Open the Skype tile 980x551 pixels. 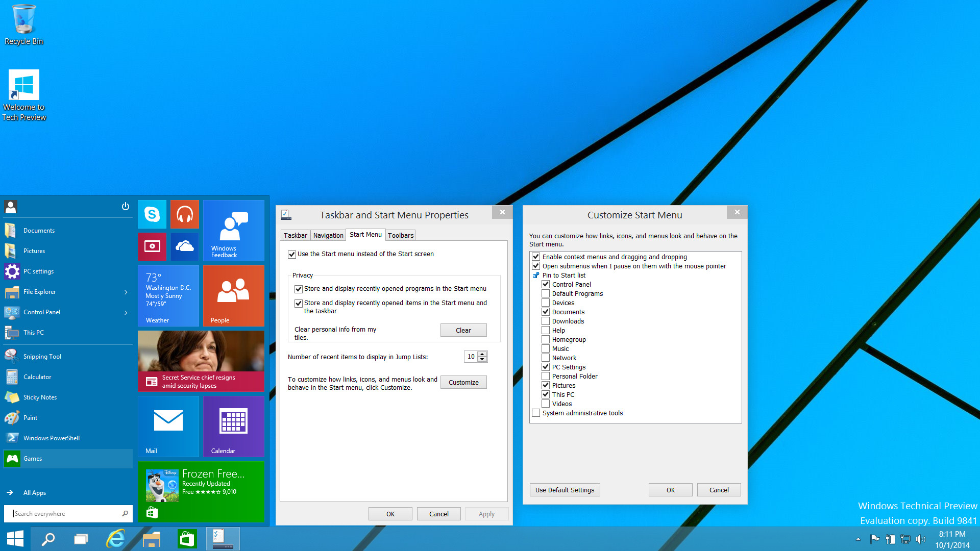point(152,214)
